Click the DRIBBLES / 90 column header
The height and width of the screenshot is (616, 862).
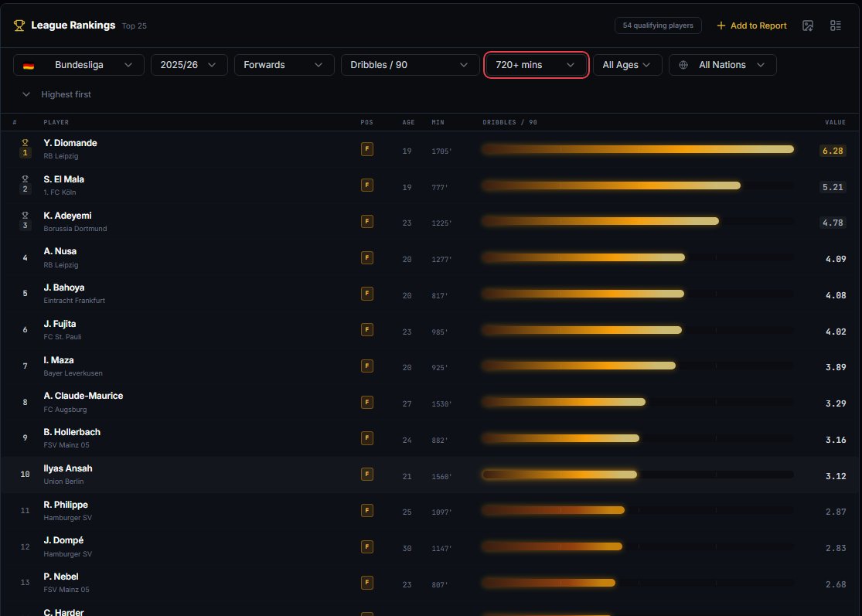[x=509, y=123]
